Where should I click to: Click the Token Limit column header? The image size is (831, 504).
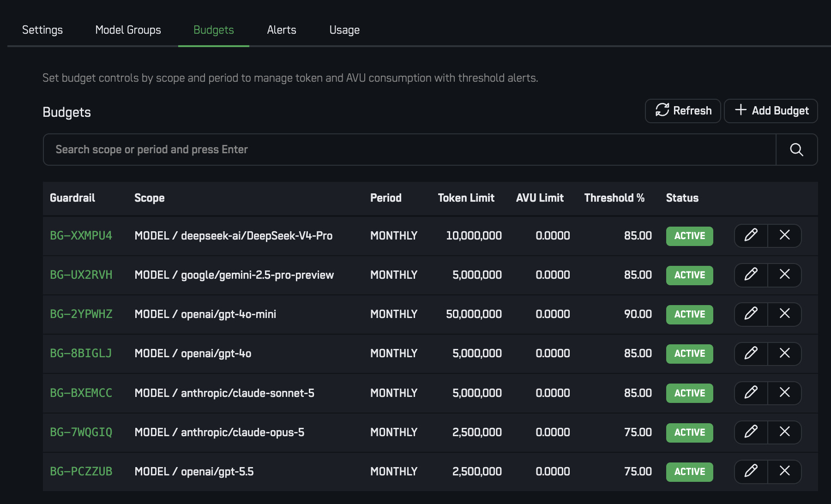coord(466,198)
